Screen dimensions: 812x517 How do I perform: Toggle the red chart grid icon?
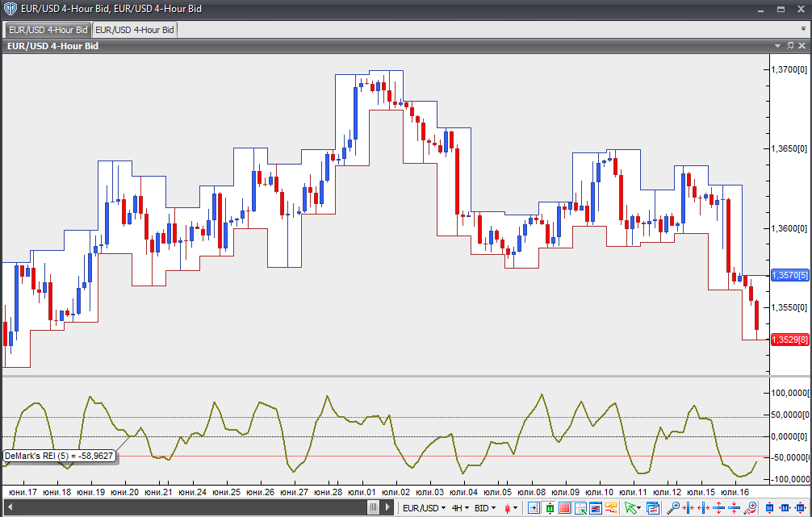pyautogui.click(x=564, y=508)
